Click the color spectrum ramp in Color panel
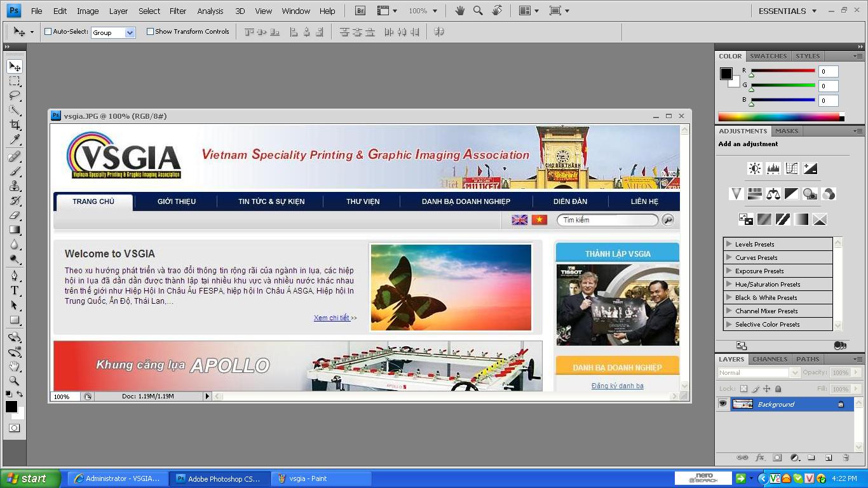This screenshot has height=488, width=868. (778, 117)
